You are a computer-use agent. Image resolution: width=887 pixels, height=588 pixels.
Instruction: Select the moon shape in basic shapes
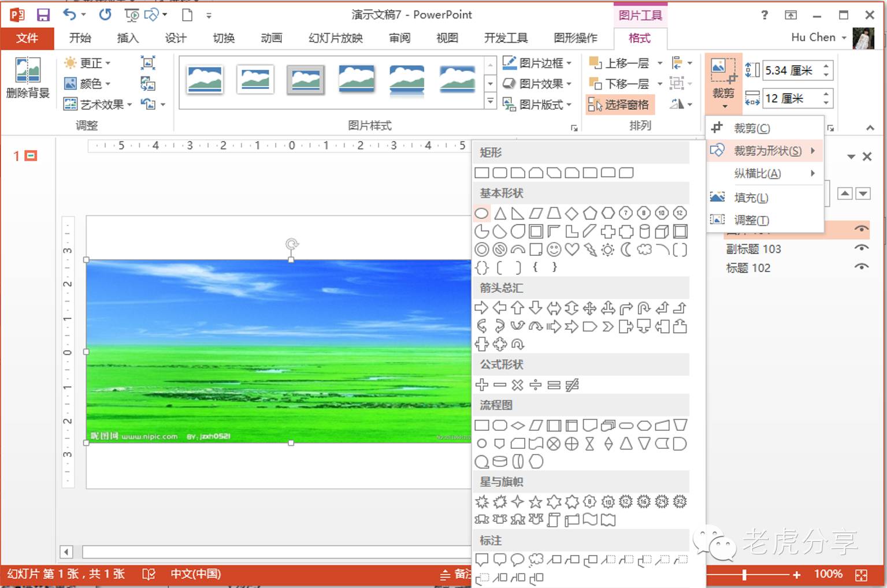[626, 250]
